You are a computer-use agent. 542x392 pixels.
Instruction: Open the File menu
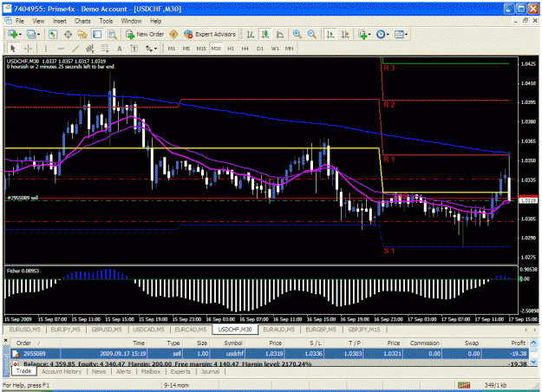tap(20, 21)
